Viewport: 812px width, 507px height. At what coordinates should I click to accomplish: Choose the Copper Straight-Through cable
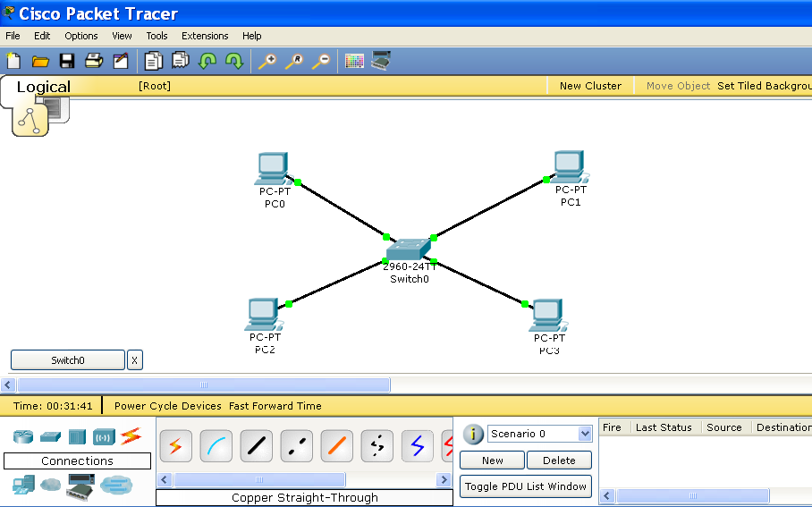pyautogui.click(x=257, y=446)
